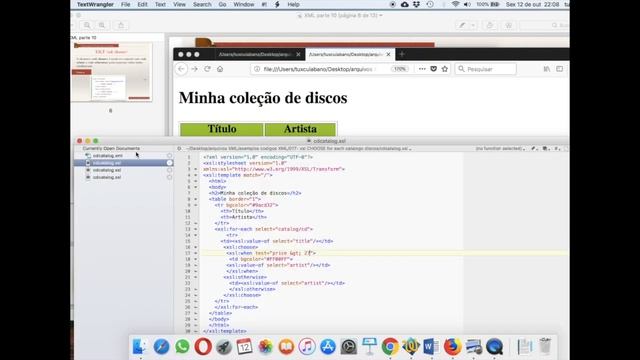
Task: Open the Search menu
Action: [x=202, y=4]
